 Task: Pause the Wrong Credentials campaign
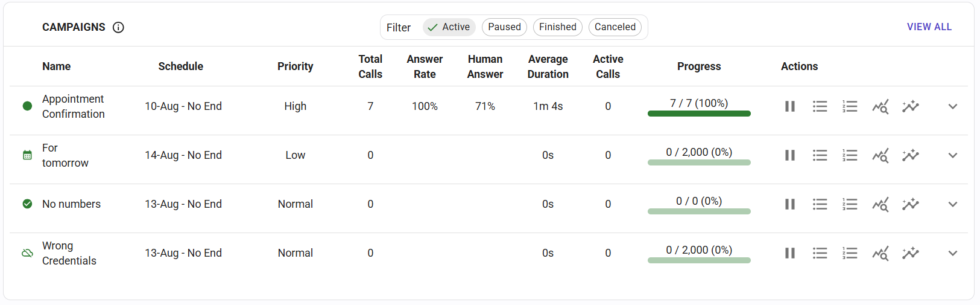coord(789,253)
